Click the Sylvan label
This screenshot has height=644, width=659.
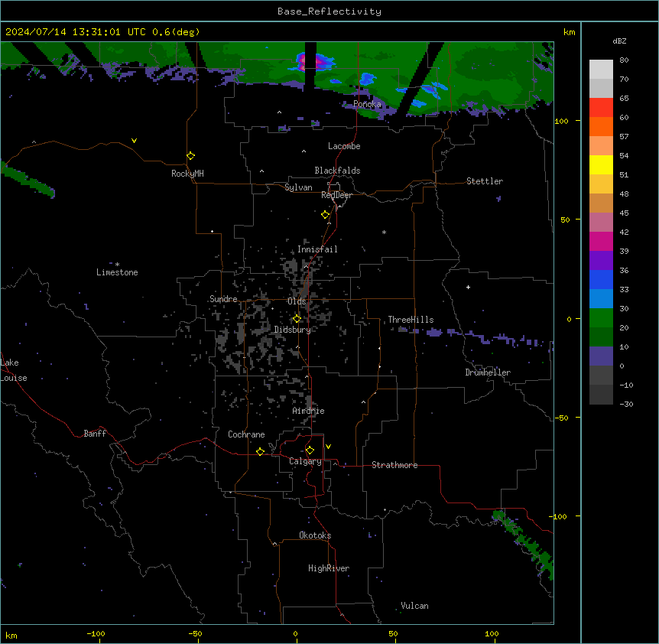(298, 187)
